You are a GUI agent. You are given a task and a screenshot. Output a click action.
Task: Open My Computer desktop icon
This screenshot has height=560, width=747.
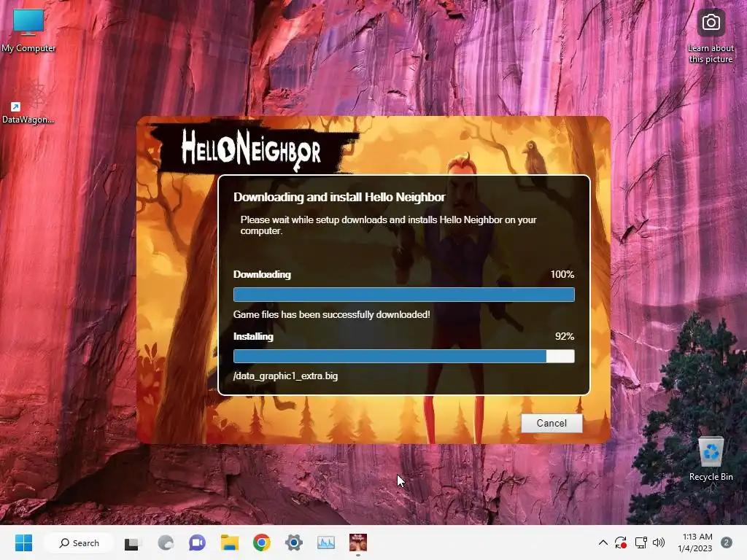(28, 31)
